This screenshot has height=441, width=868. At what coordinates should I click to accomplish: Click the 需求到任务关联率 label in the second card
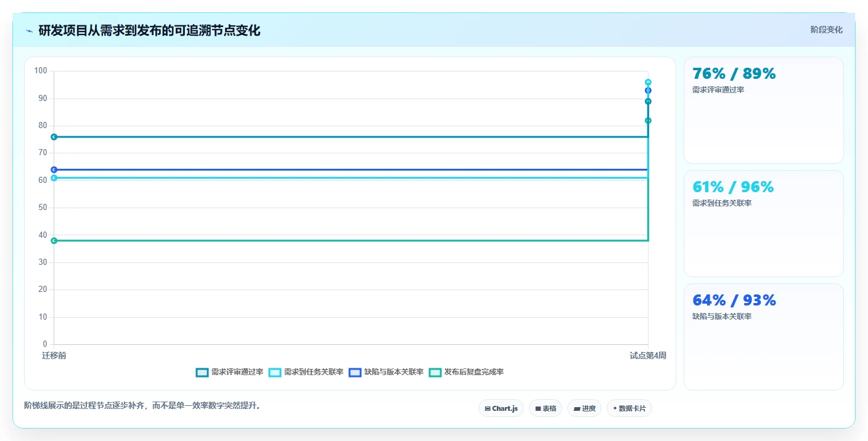click(x=722, y=203)
